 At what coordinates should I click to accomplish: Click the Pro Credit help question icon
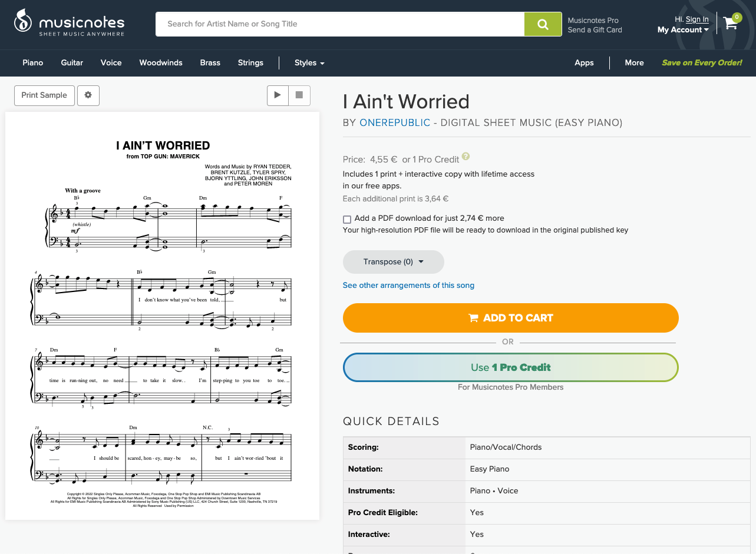click(466, 157)
